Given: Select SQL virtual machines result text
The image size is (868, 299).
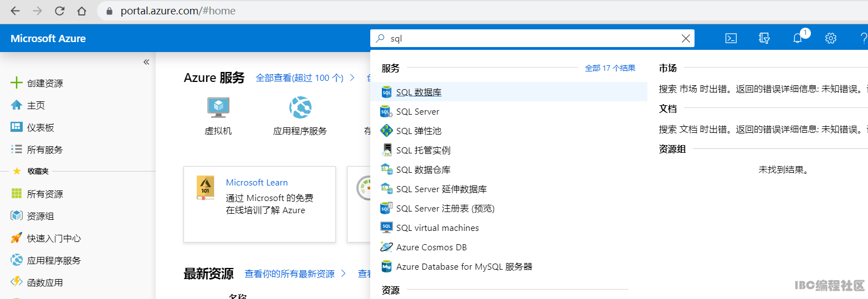Looking at the screenshot, I should tap(437, 228).
